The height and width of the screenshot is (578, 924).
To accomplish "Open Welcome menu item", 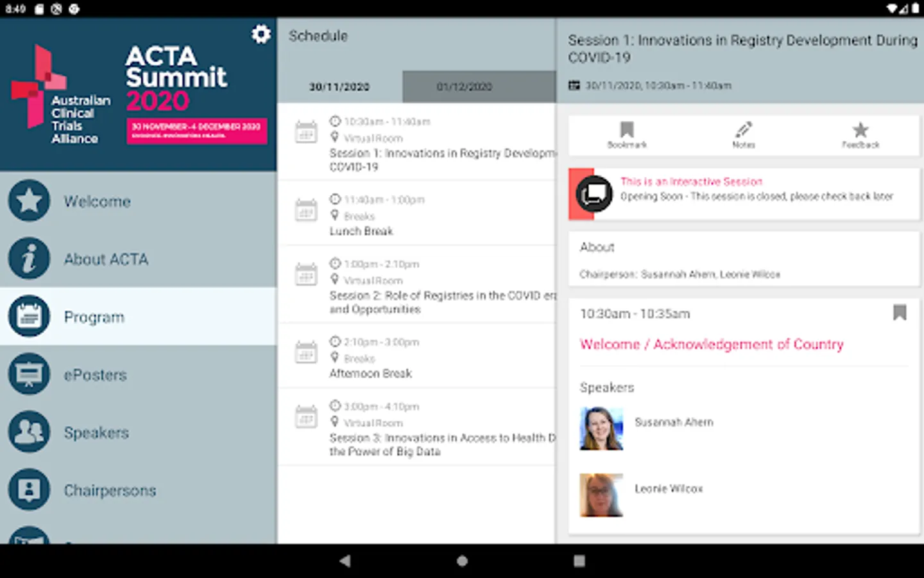I will (x=138, y=201).
